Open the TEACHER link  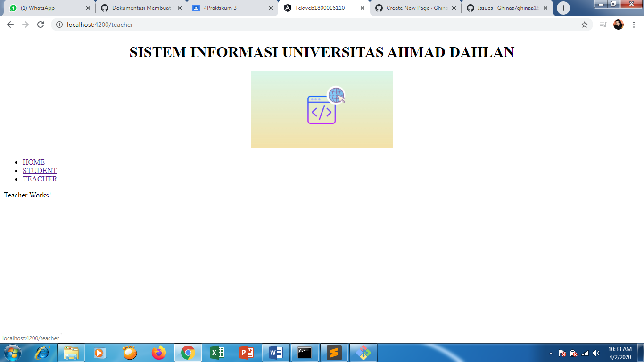(40, 179)
